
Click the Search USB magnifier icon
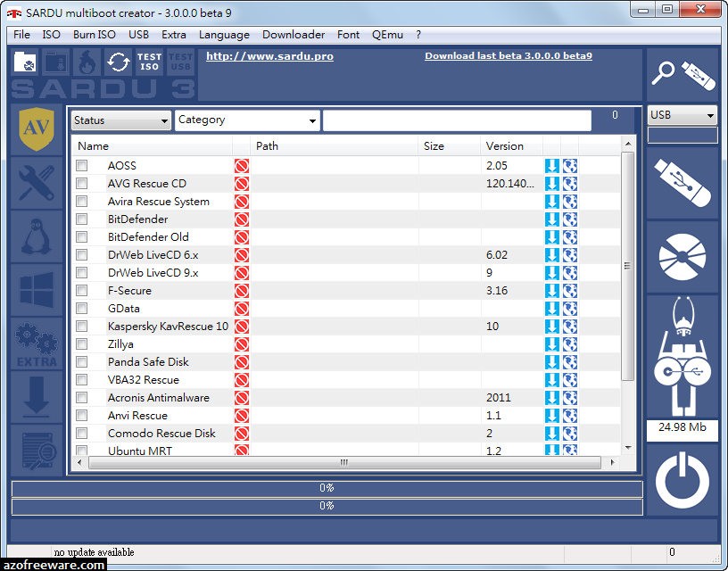coord(682,75)
